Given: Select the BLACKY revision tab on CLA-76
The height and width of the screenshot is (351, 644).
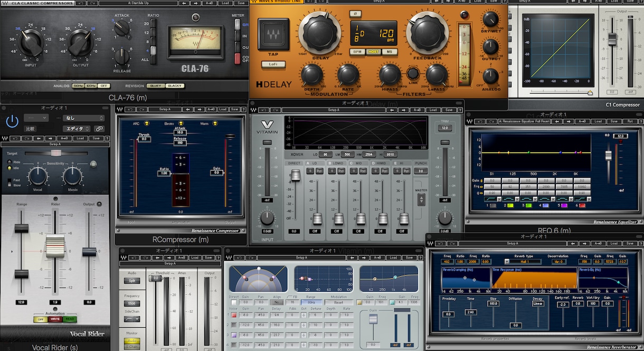Looking at the screenshot, I should click(175, 86).
